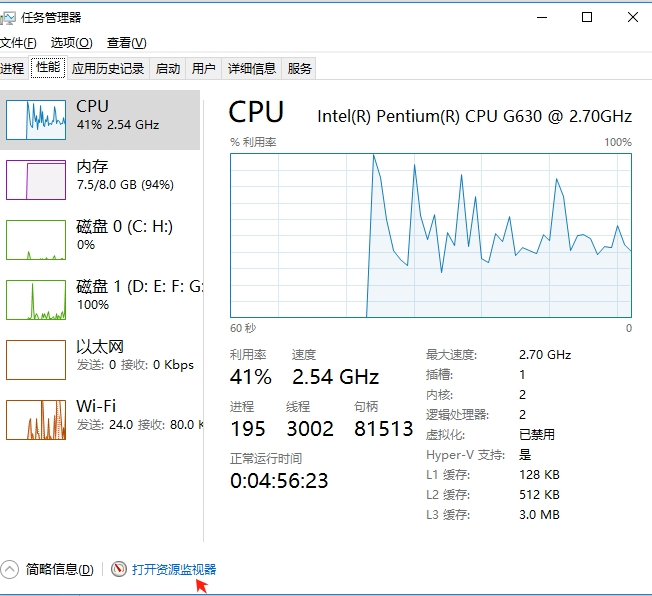Click the Task Manager title bar icon

coord(8,18)
